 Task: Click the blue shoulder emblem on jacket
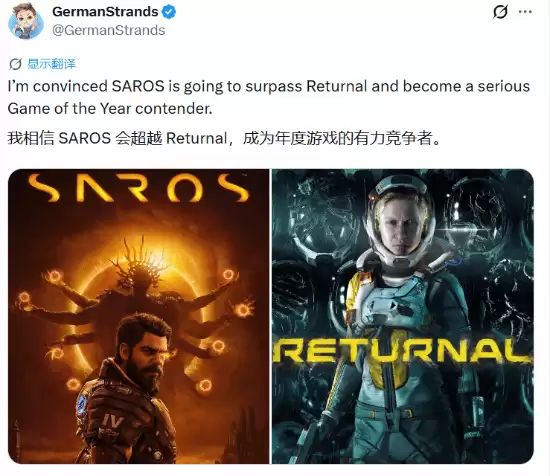[81, 404]
